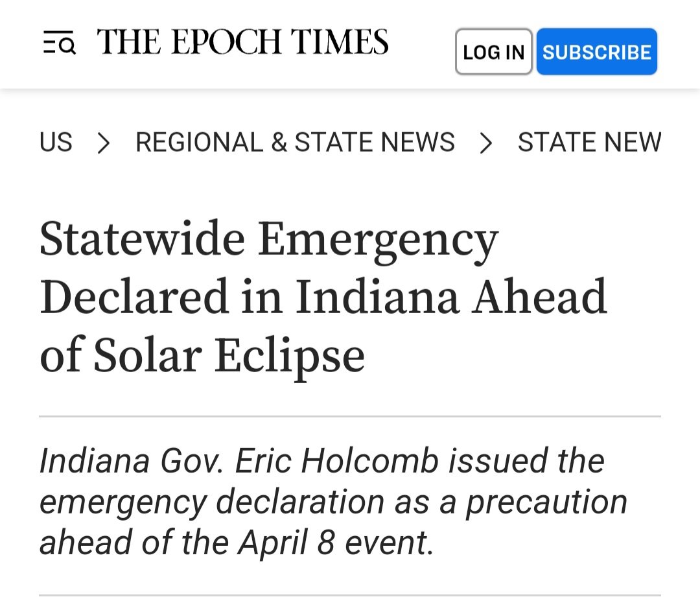Click The Epoch Times logo
Viewport: 700px width, 610px height.
(x=243, y=43)
